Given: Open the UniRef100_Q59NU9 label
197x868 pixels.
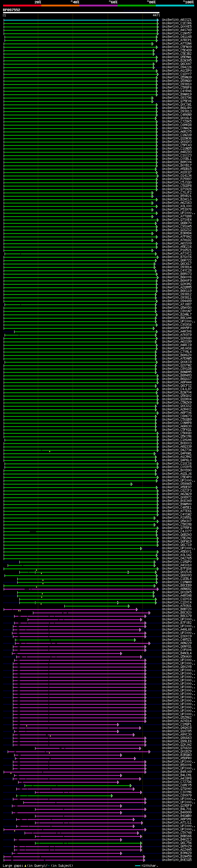Looking at the screenshot, I should [177, 78].
